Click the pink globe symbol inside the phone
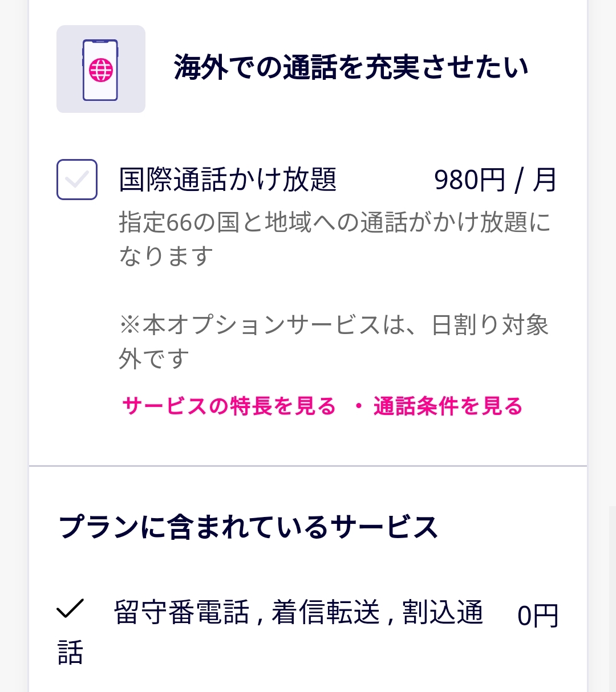Image resolution: width=616 pixels, height=692 pixels. 101,70
